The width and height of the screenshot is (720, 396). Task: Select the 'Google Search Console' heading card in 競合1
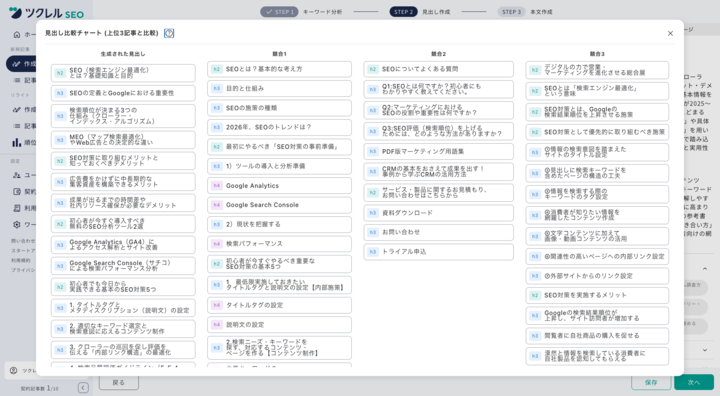(x=279, y=205)
